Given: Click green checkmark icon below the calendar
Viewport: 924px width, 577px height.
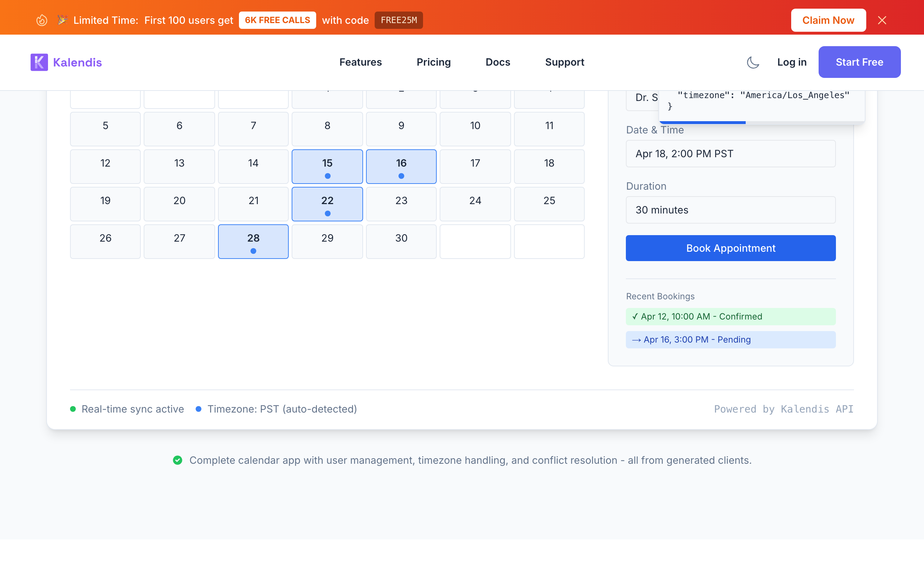Looking at the screenshot, I should pos(178,460).
